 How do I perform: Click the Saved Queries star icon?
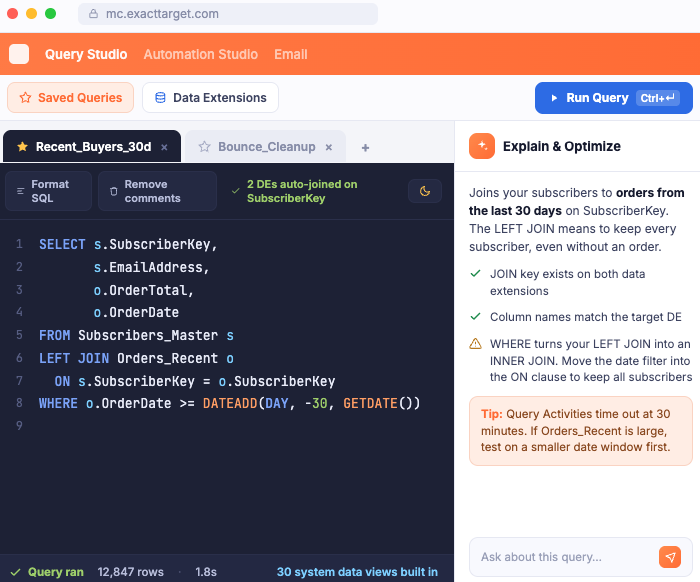coord(25,98)
